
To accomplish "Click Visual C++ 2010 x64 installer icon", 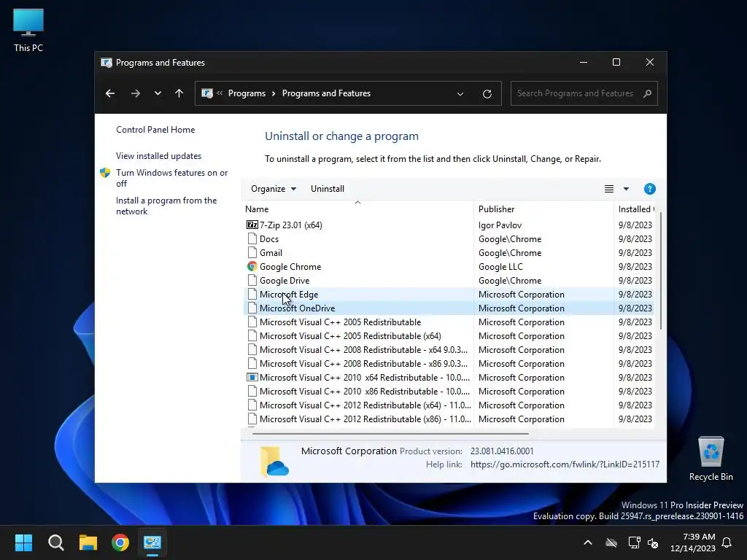I will (x=252, y=378).
